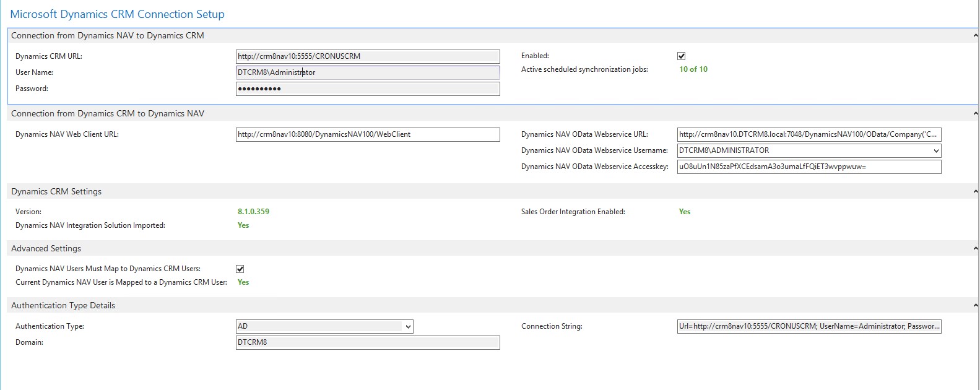Collapse the Connection from CRM to NAV section
The image size is (980, 390).
(x=975, y=114)
